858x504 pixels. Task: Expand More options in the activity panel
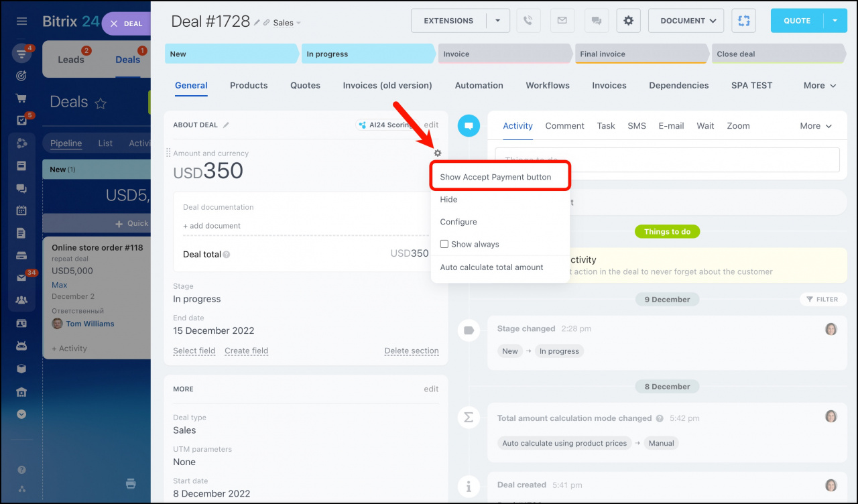tap(816, 126)
